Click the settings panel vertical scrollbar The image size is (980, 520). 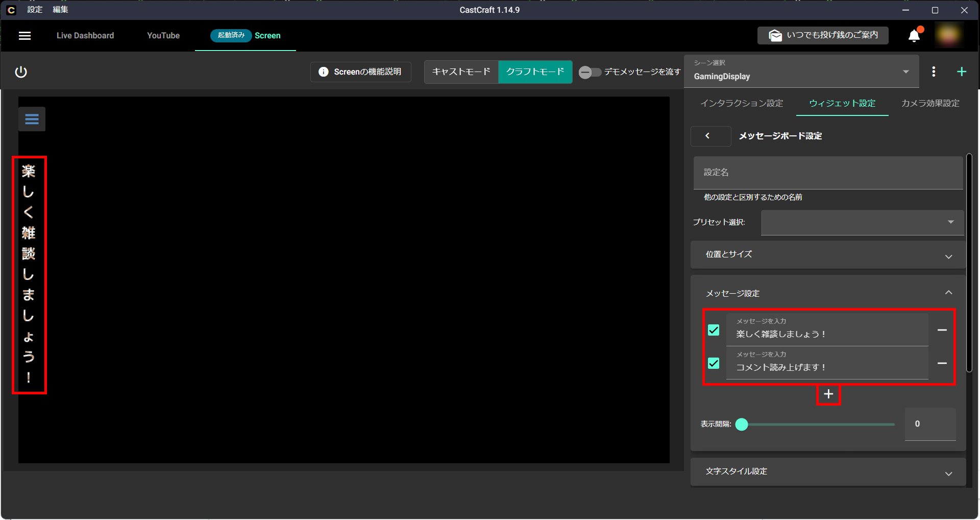tap(969, 263)
